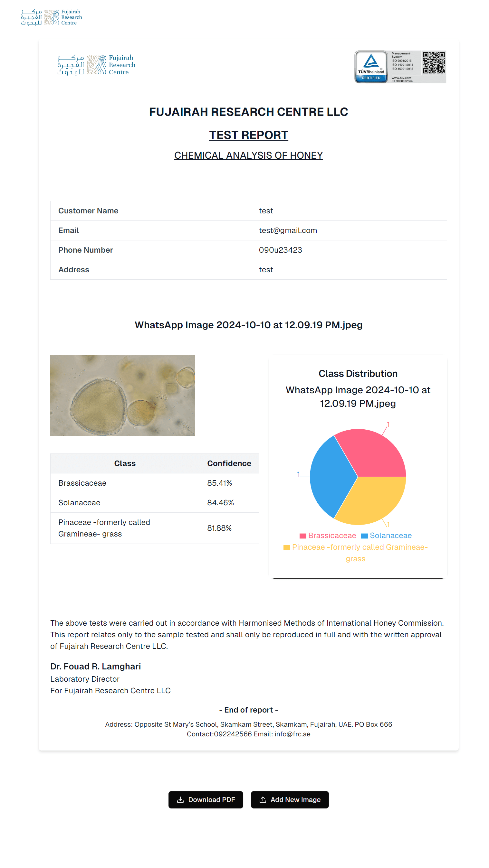
Task: Open the pollen microscope image thumbnail
Action: click(x=122, y=395)
